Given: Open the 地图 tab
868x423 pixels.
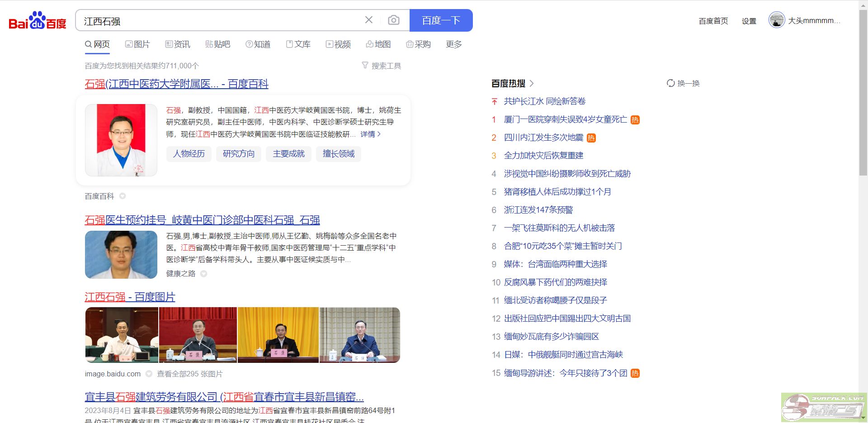Looking at the screenshot, I should point(378,44).
